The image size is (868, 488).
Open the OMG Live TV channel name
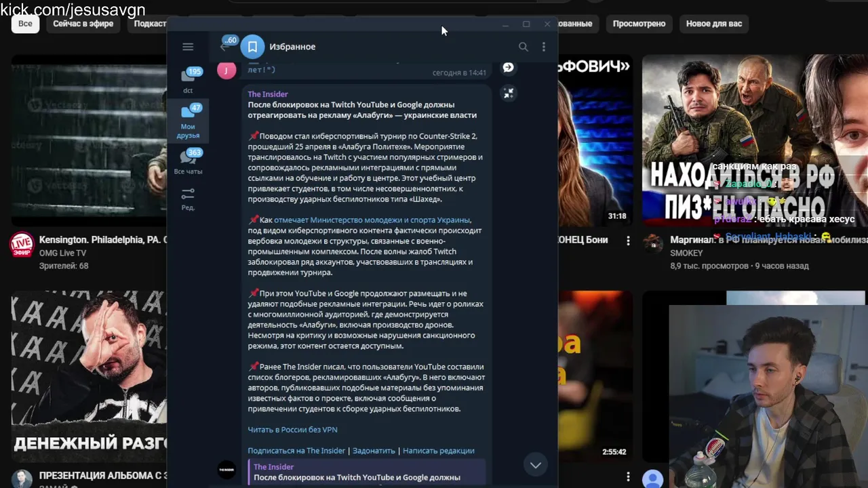tap(62, 253)
